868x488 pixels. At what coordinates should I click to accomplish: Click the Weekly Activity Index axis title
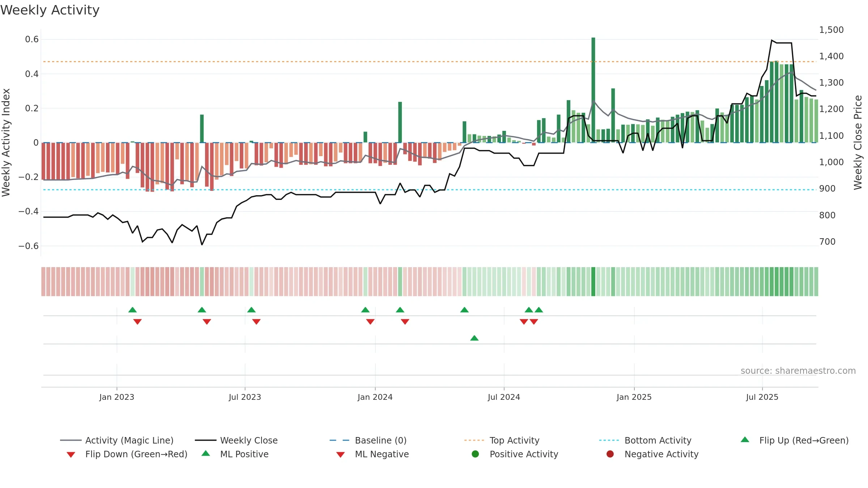point(6,142)
